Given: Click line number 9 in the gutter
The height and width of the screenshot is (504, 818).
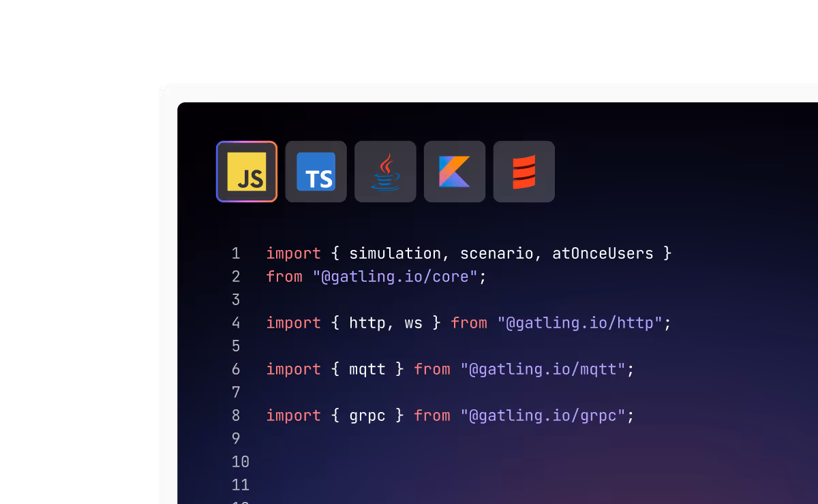Looking at the screenshot, I should click(236, 439).
